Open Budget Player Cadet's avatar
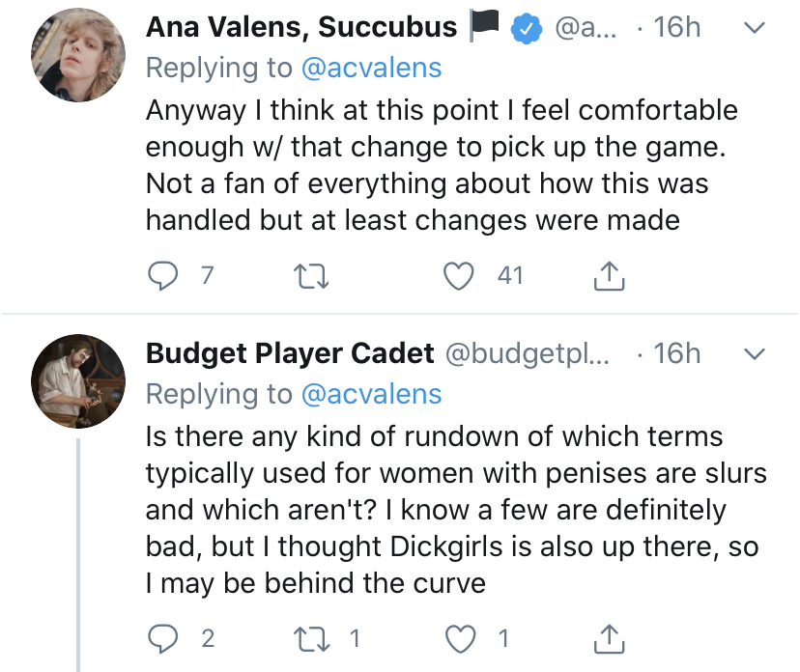Screen dimensions: 800x672 75,383
